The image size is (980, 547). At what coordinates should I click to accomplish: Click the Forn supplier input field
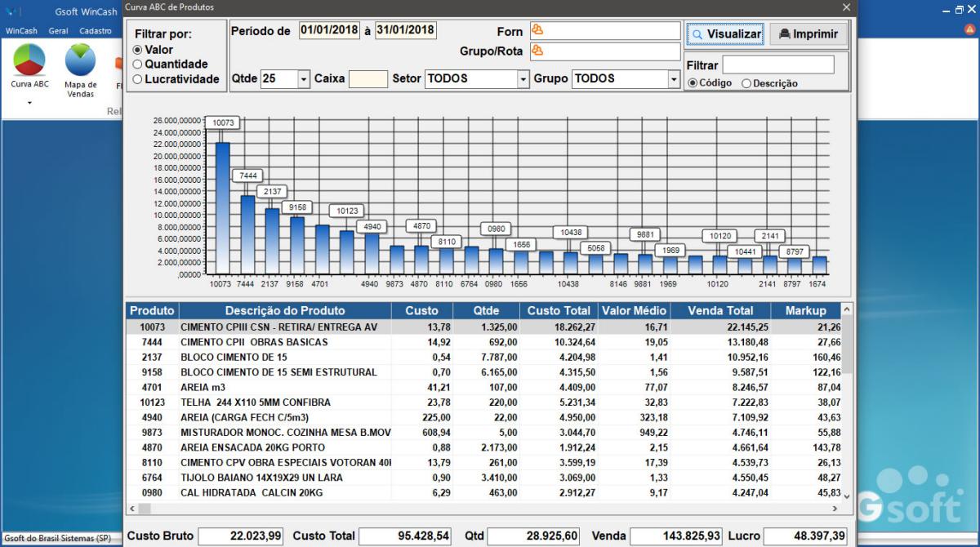click(605, 31)
